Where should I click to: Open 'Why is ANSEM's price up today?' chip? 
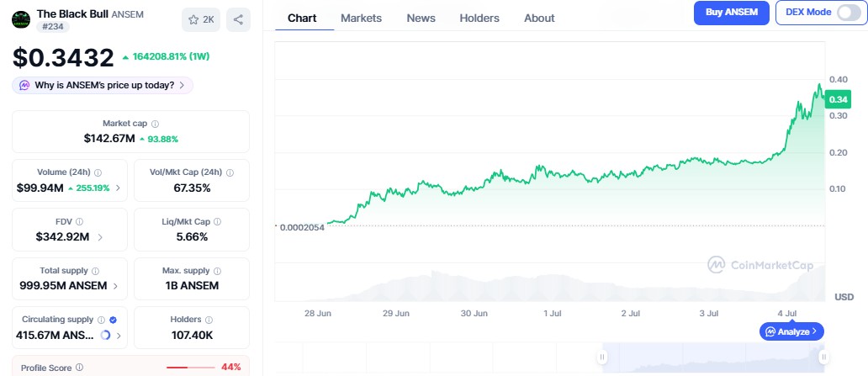pyautogui.click(x=103, y=85)
